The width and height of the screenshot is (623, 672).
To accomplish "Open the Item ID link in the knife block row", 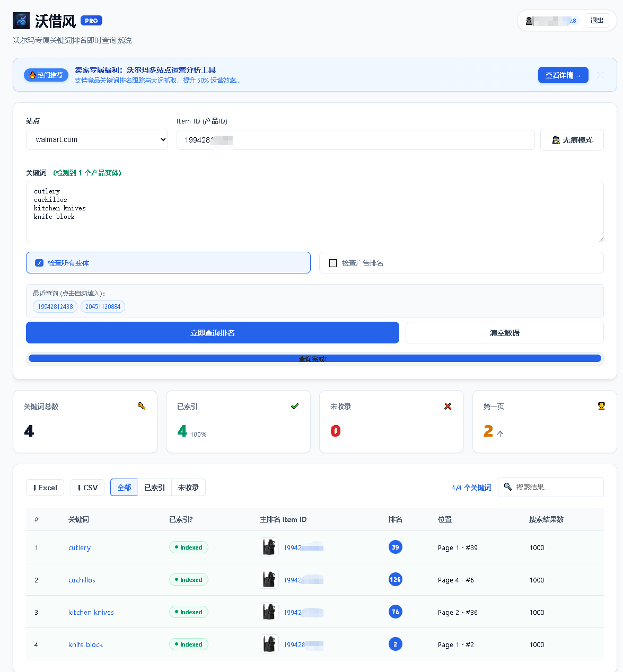I will coord(304,645).
